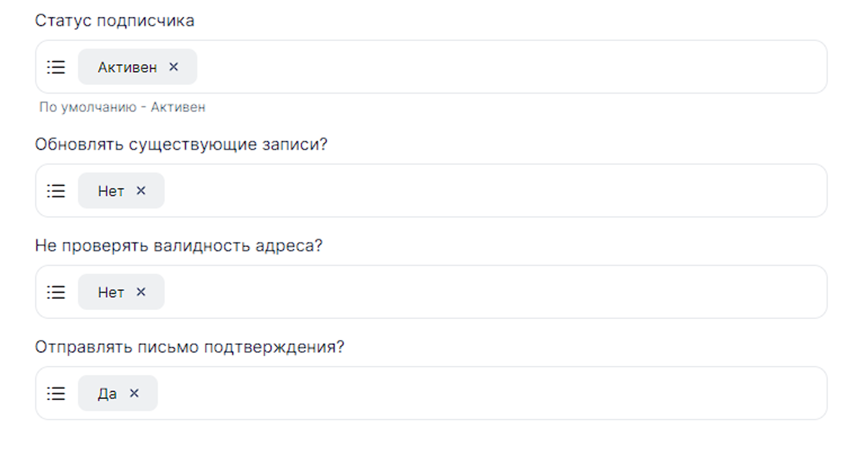Screen dimensions: 868x457
Task: Click the Статус подписчика label
Action: [114, 21]
